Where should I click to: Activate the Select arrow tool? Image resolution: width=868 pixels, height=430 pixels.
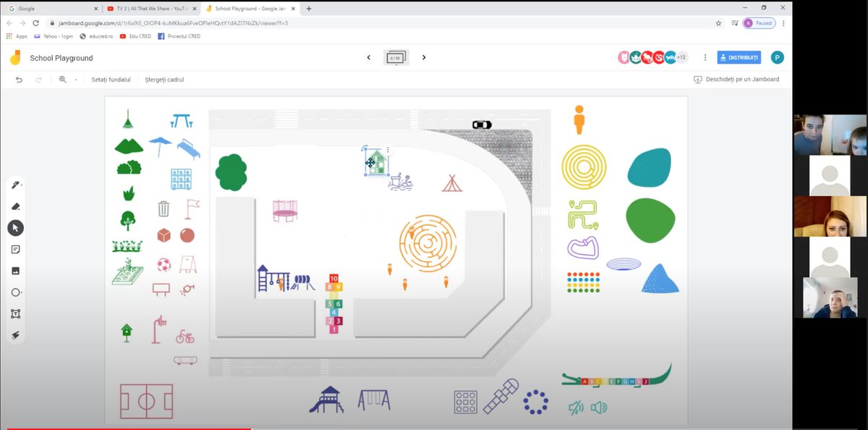pos(15,228)
